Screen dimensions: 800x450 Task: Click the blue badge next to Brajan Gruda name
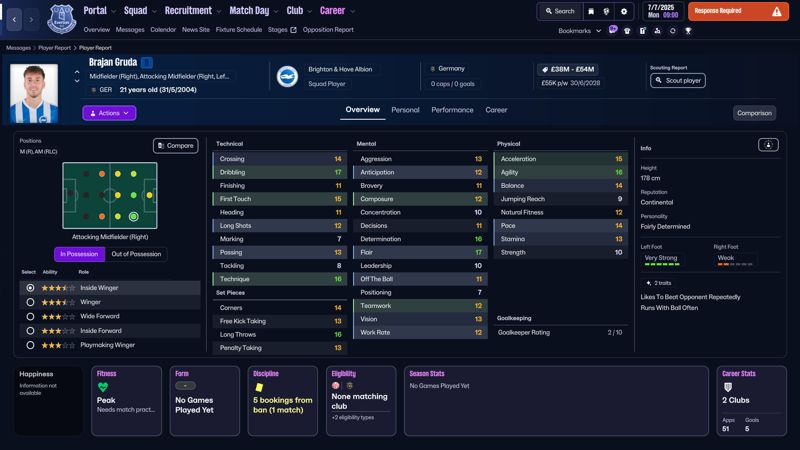[x=147, y=62]
